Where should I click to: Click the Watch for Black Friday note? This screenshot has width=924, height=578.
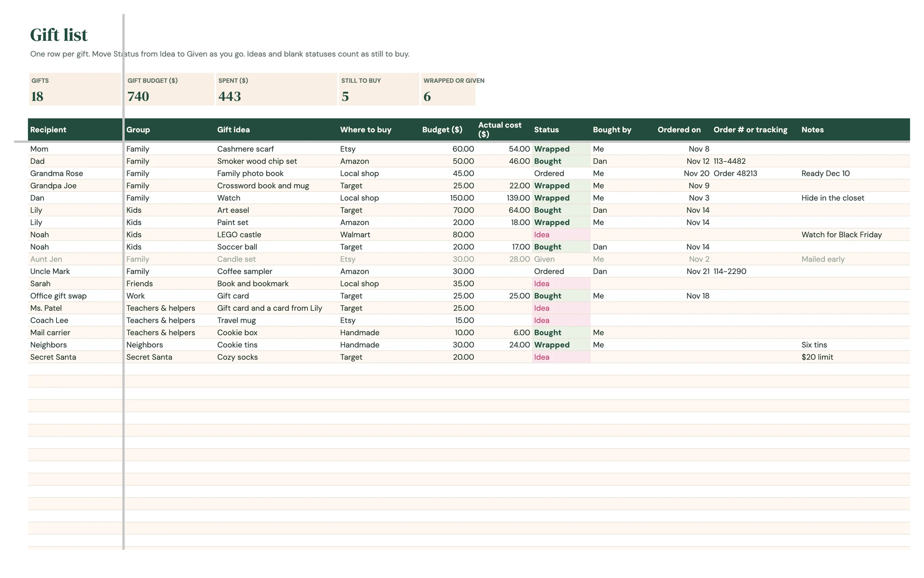pyautogui.click(x=842, y=235)
